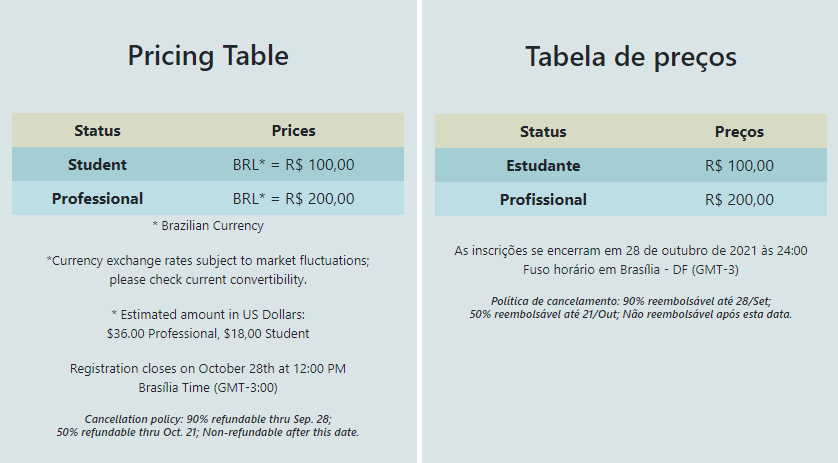Screen dimensions: 838x463
Task: Select the "Preços" column header
Action: [x=739, y=132]
